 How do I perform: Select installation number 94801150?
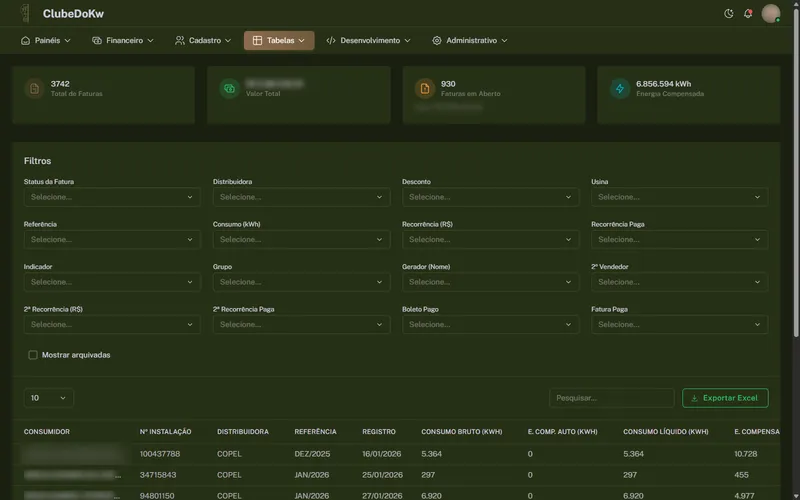(x=157, y=495)
